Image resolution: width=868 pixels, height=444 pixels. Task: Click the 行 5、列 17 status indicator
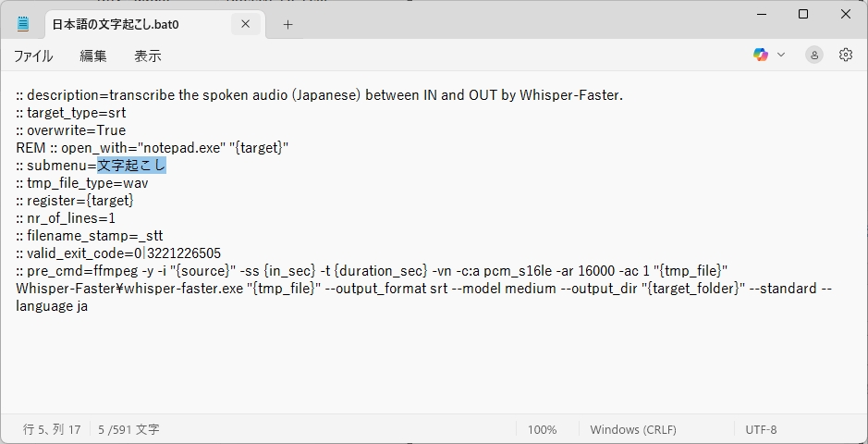pos(52,429)
